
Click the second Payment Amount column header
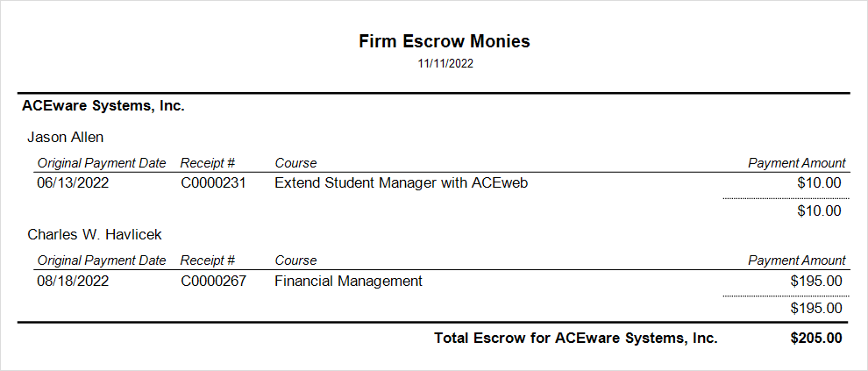click(796, 260)
